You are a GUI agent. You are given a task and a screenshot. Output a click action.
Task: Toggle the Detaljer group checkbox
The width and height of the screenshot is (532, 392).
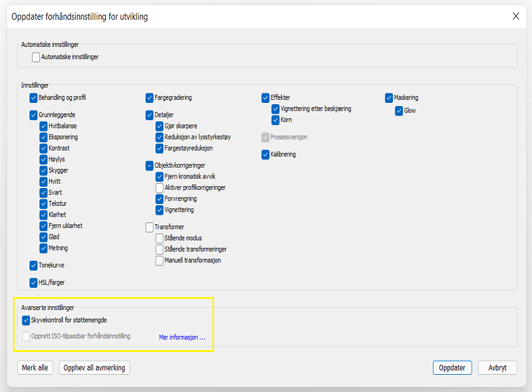[x=150, y=116]
